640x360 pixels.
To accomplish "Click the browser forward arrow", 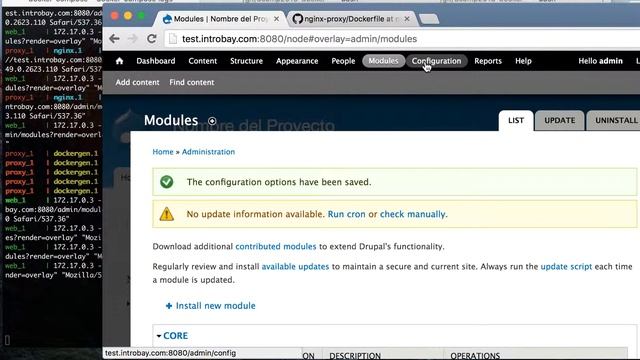I will (133, 39).
